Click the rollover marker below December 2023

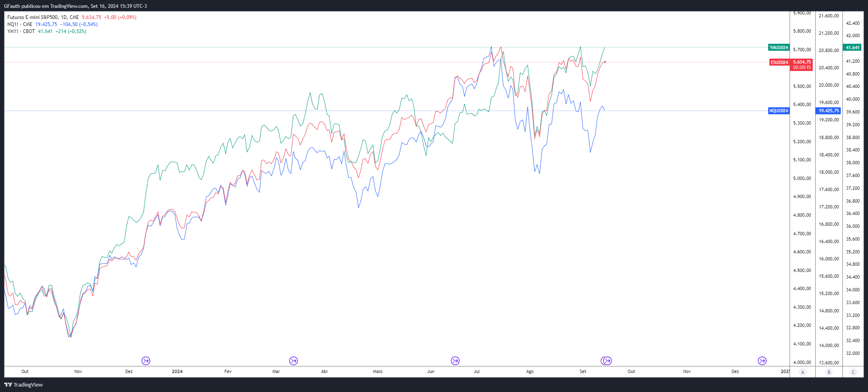point(146,361)
